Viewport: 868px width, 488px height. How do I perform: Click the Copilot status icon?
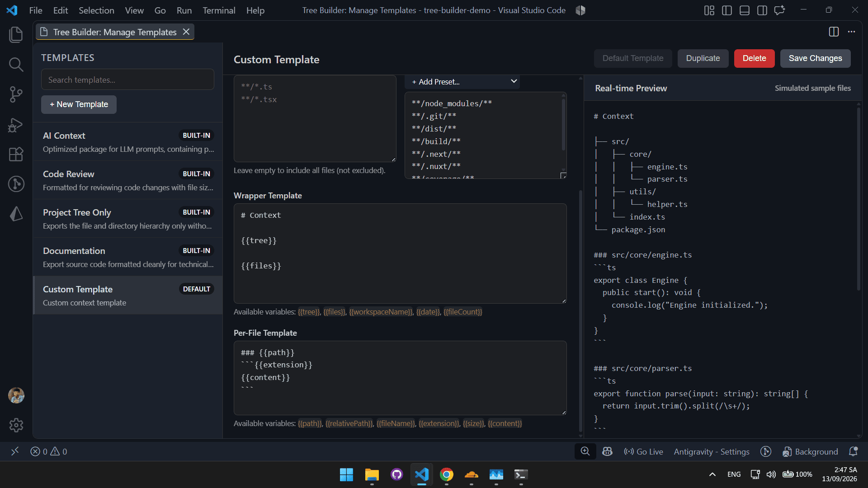[x=607, y=451]
